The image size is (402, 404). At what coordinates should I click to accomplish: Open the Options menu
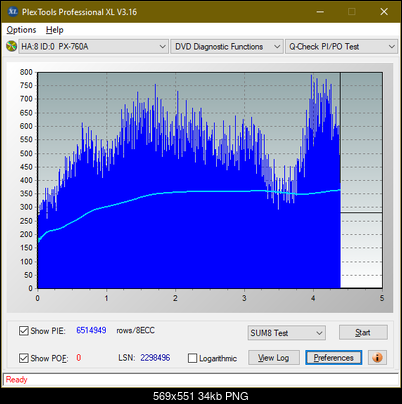(21, 30)
